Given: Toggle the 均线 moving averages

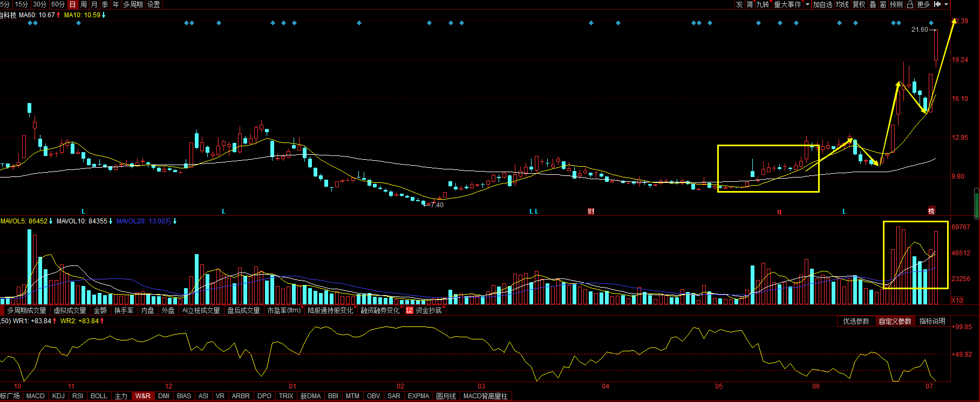Looking at the screenshot, I should click(842, 4).
